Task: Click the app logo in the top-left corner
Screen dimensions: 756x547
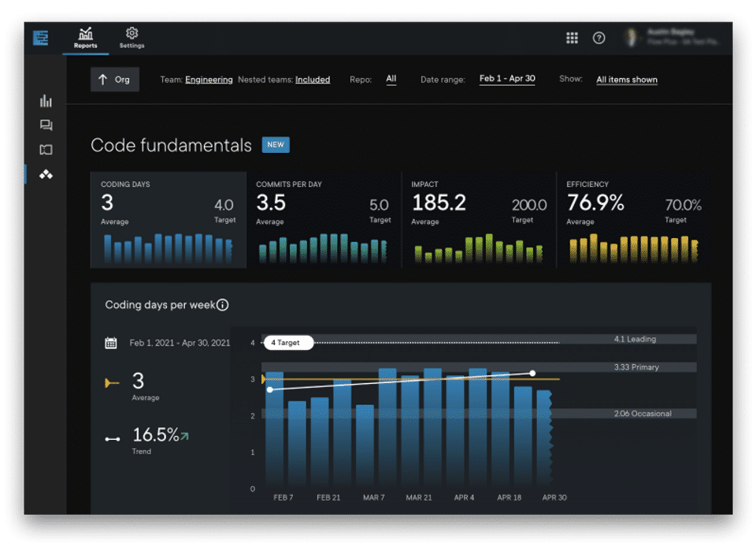Action: [x=40, y=38]
